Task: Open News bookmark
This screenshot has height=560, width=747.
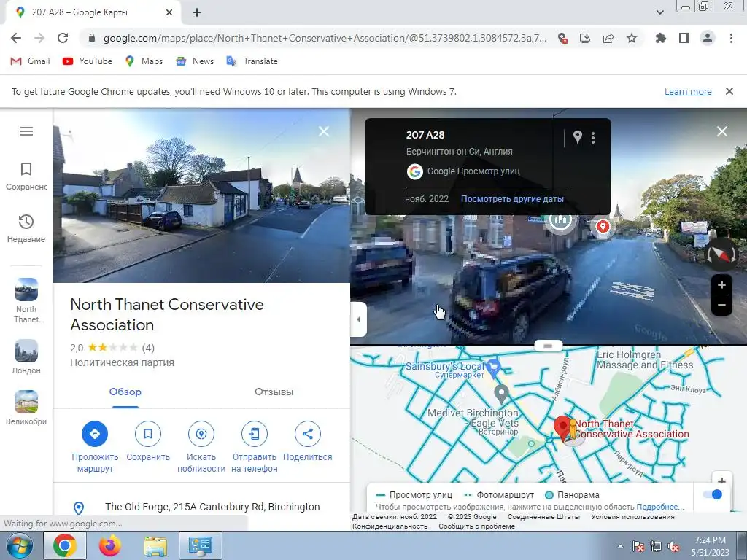Action: coord(195,61)
